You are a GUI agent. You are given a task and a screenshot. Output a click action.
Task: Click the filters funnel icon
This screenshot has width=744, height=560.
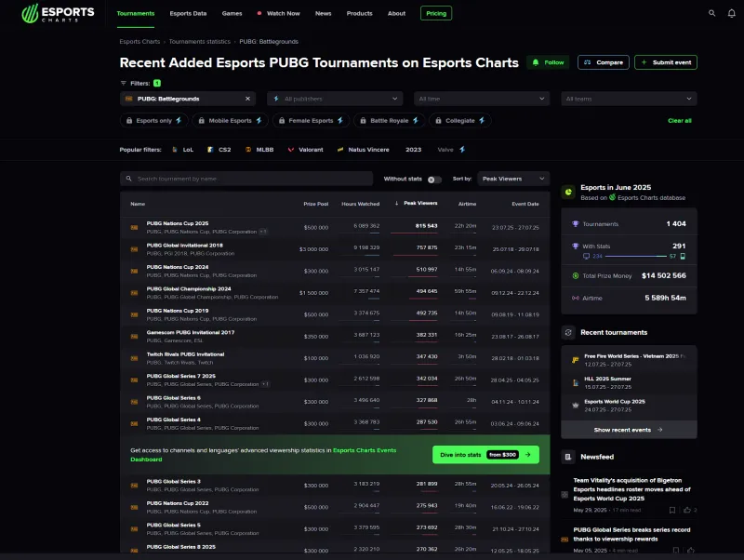click(124, 83)
